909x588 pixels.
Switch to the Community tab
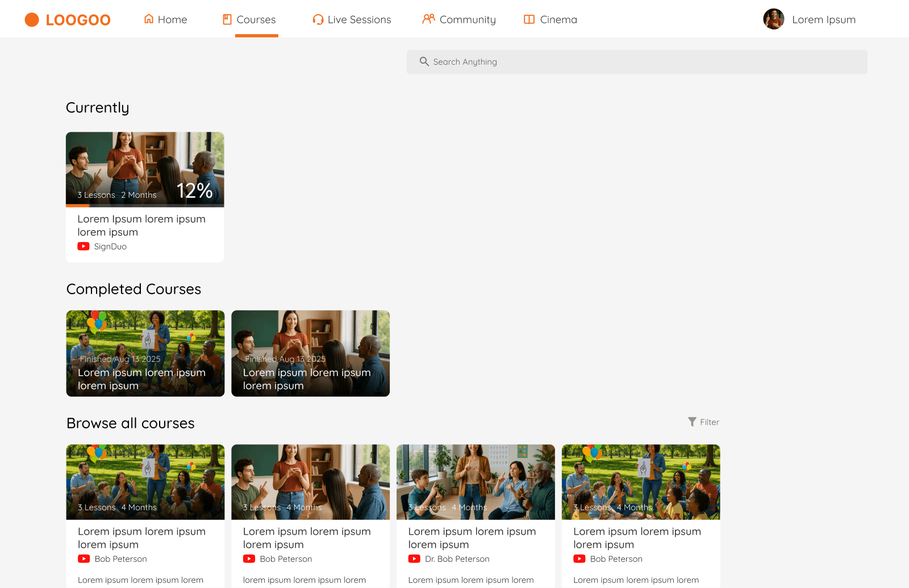[x=458, y=19]
